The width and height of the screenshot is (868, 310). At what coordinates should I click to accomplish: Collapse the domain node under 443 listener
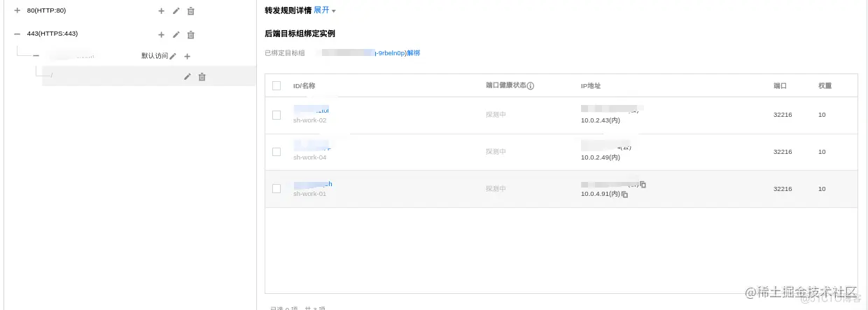pyautogui.click(x=36, y=55)
